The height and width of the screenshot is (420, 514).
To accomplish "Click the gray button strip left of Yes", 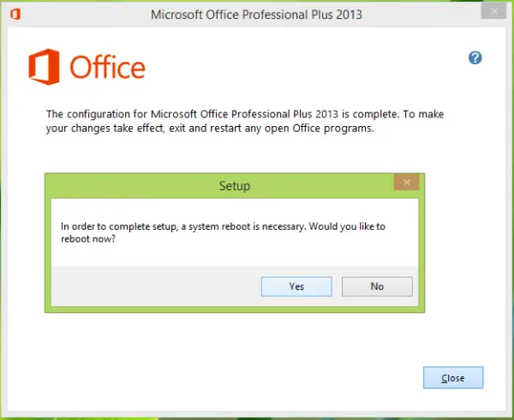I will 154,286.
